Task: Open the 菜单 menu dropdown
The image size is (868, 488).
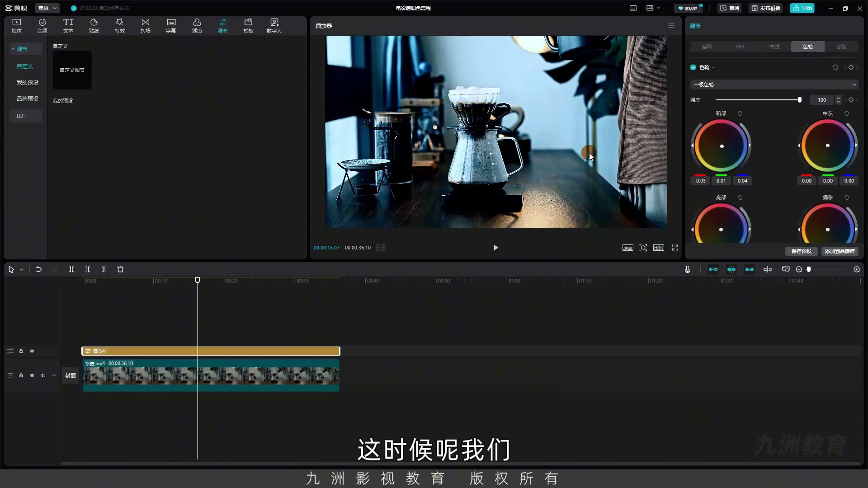Action: coord(47,8)
